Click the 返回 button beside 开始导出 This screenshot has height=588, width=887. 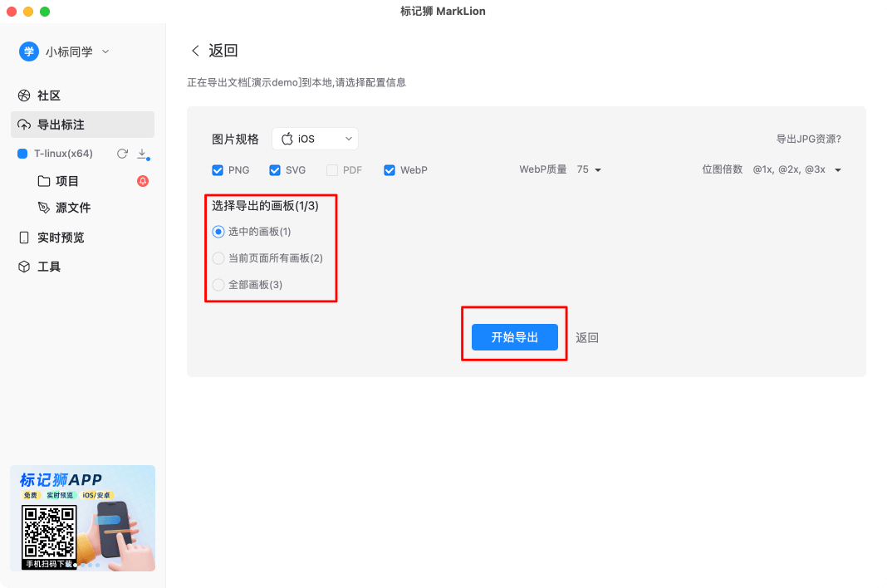[587, 336]
